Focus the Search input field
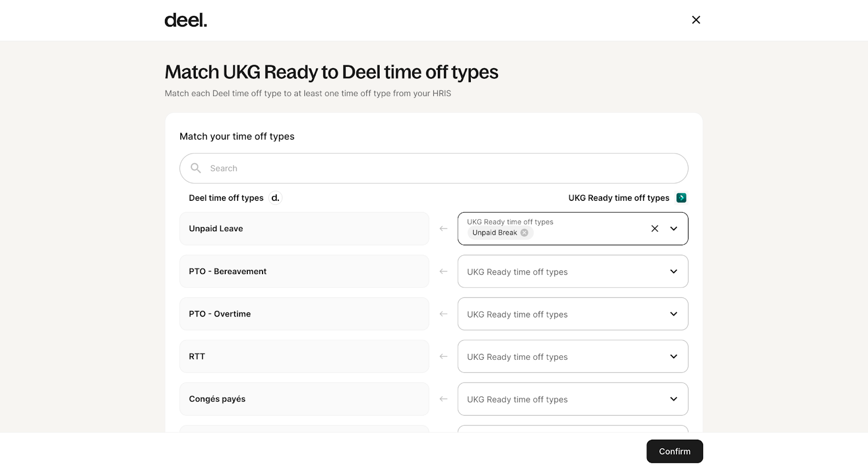Screen dimensions: 868x470 [x=434, y=168]
